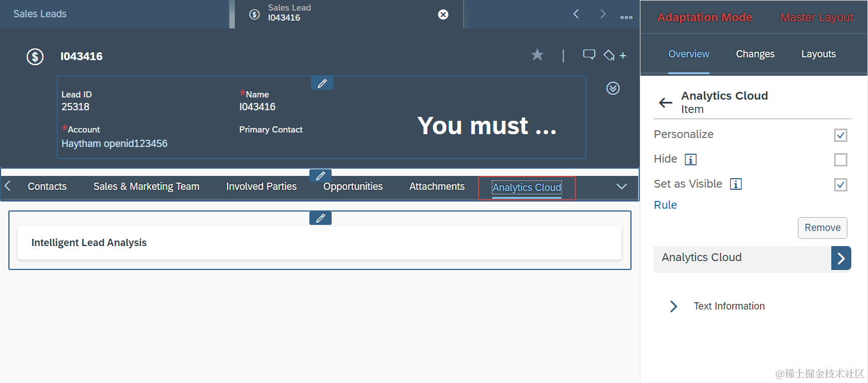This screenshot has height=383, width=868.
Task: Select the Contacts tab
Action: coord(47,186)
